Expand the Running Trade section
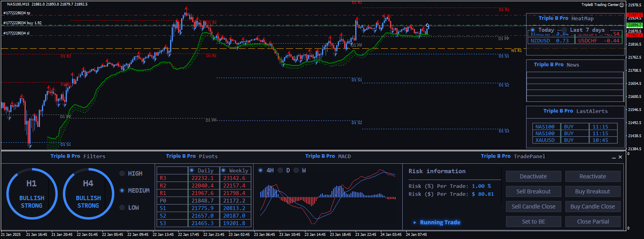 (415, 222)
